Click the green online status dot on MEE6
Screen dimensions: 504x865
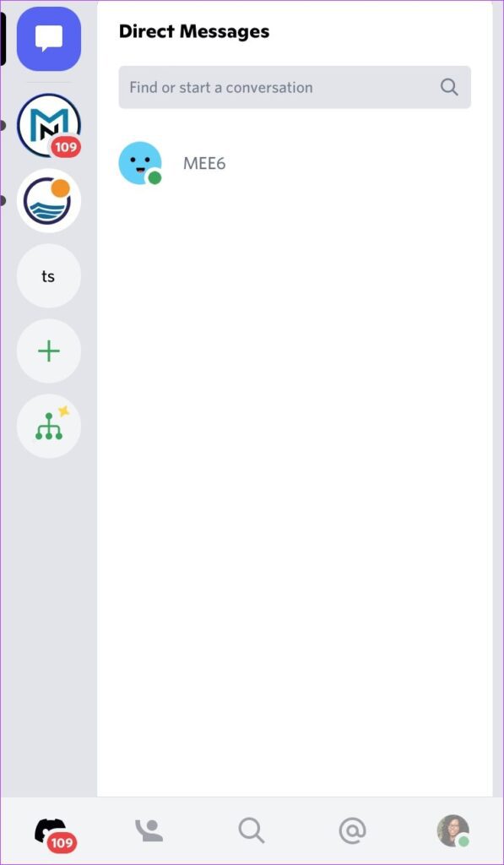(x=155, y=177)
